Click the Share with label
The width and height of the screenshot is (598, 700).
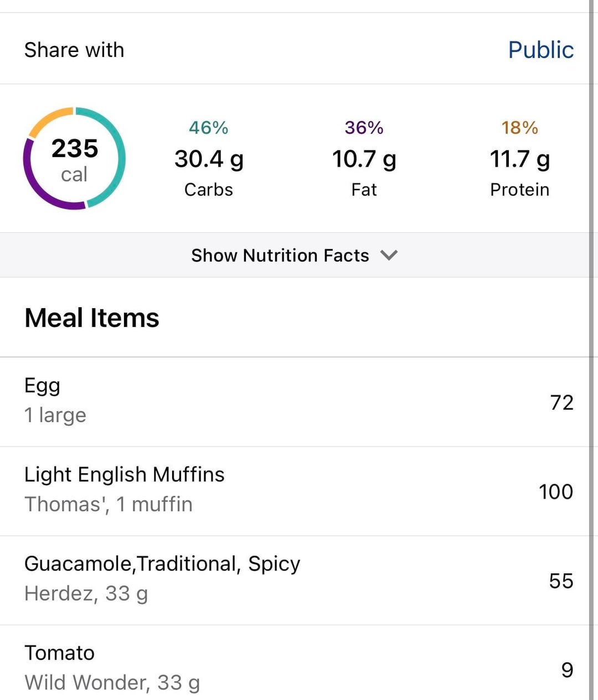click(x=74, y=50)
